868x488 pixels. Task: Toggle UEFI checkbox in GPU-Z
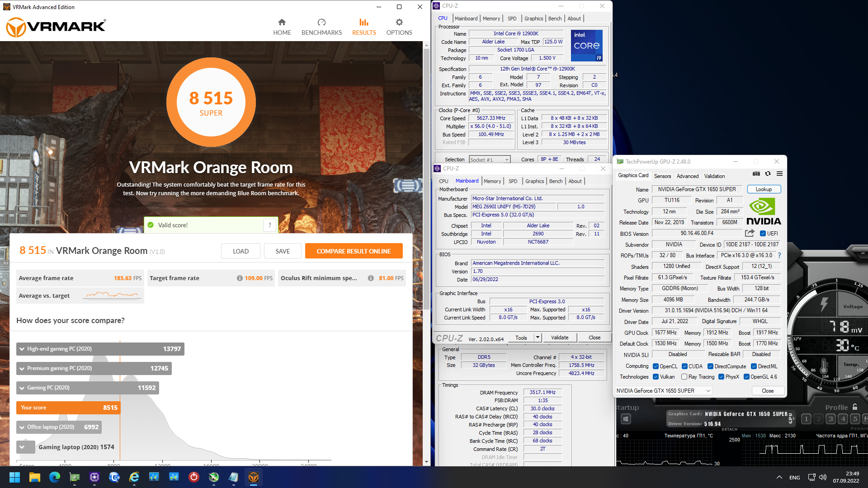(763, 234)
